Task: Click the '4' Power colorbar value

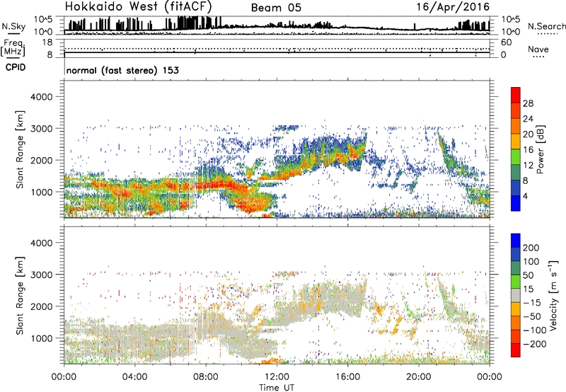Action: click(525, 196)
